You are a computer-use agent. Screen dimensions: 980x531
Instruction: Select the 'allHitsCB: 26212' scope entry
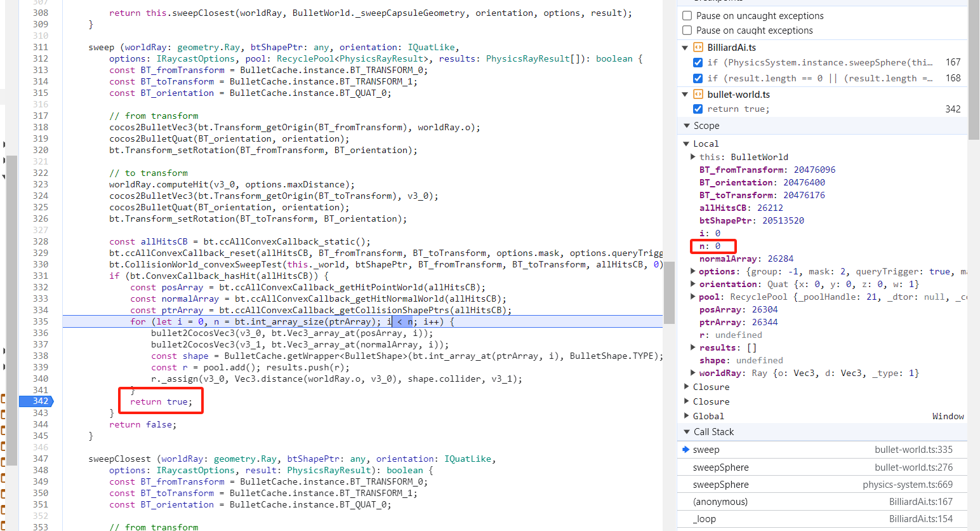click(741, 208)
